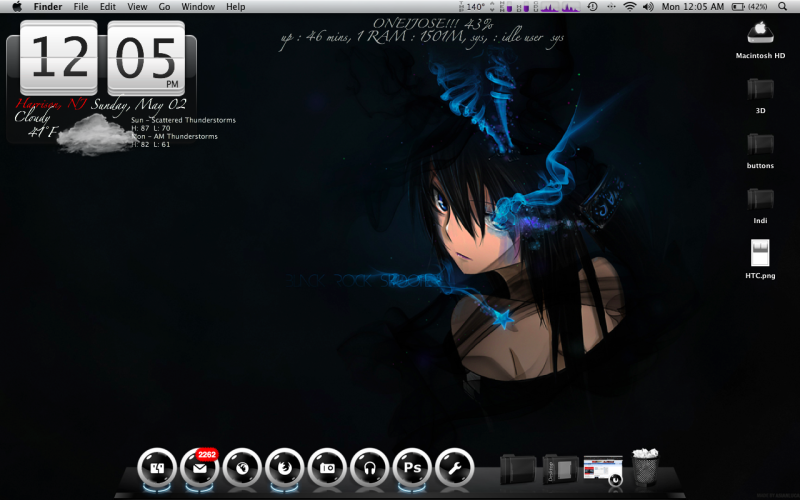
Task: Open the Trash in the dock
Action: coord(645,467)
